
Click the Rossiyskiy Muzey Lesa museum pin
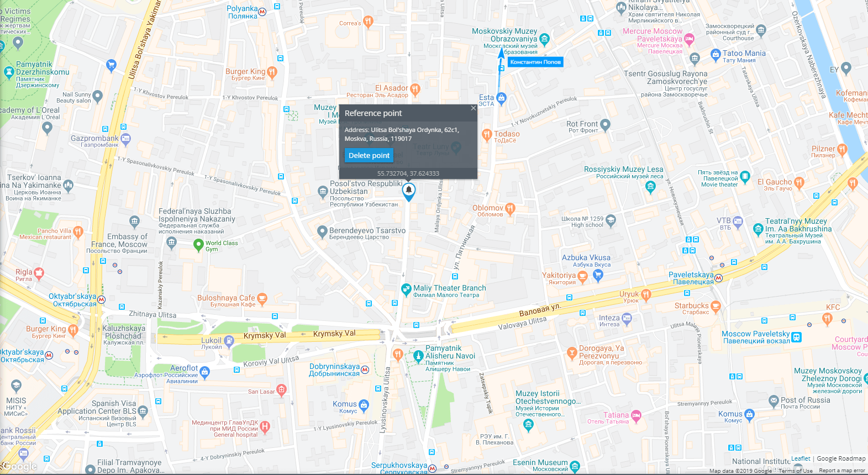650,187
